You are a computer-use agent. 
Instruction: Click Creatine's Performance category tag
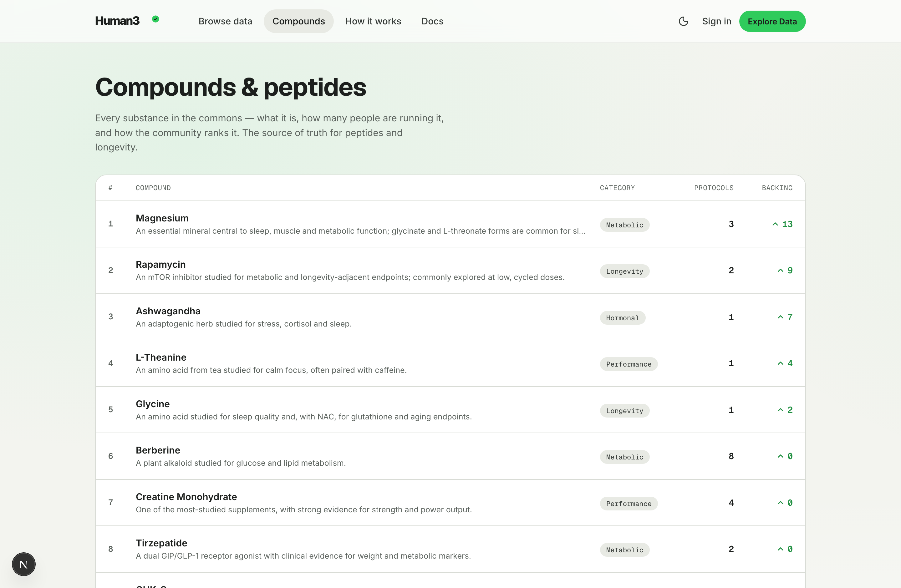point(629,504)
